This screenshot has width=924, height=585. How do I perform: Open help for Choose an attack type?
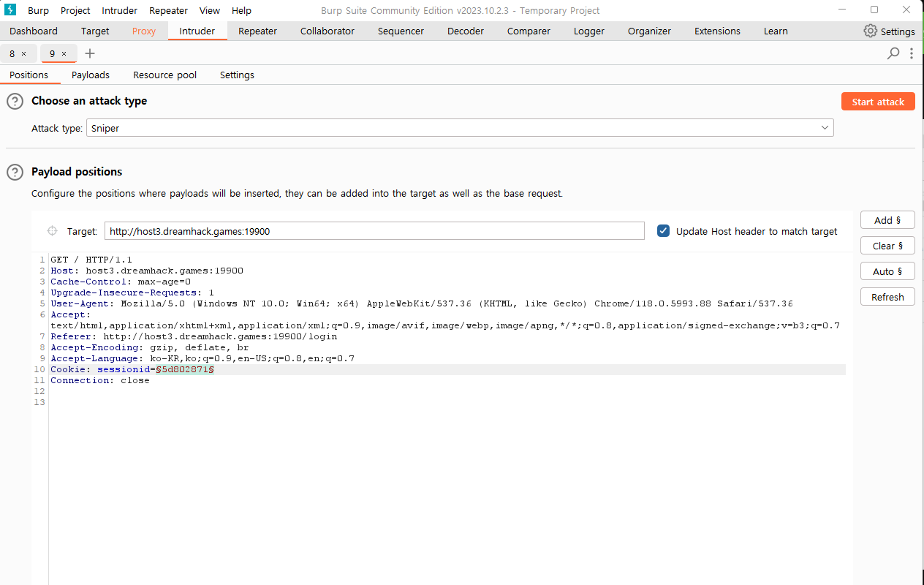tap(15, 101)
